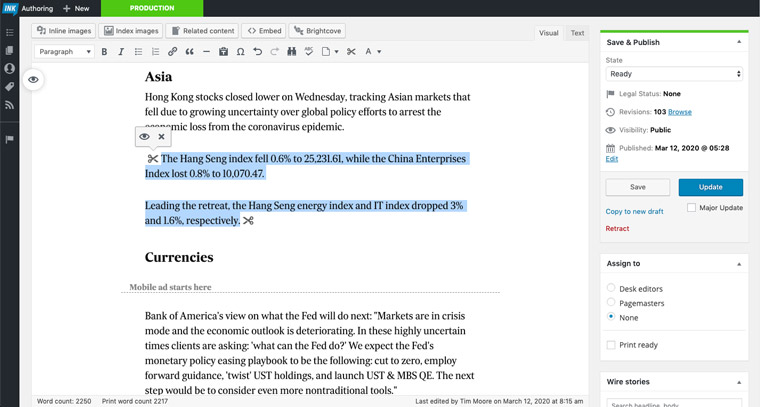Check the Major Update checkbox
760x407 pixels.
[x=691, y=207]
